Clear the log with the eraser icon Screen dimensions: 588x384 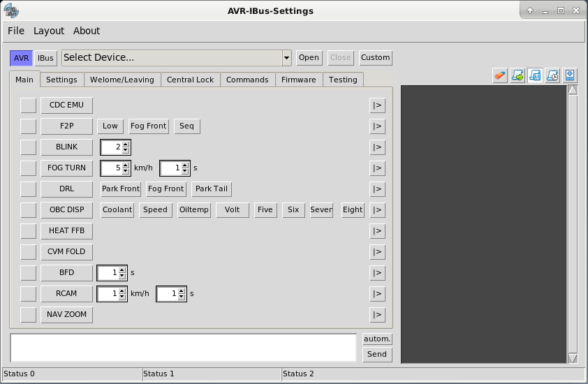click(500, 75)
